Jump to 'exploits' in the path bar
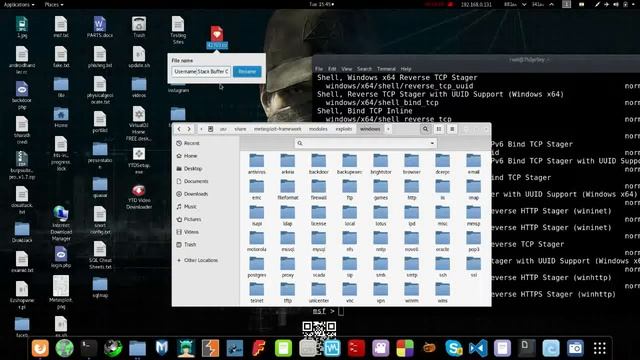This screenshot has height=360, width=640. (344, 129)
